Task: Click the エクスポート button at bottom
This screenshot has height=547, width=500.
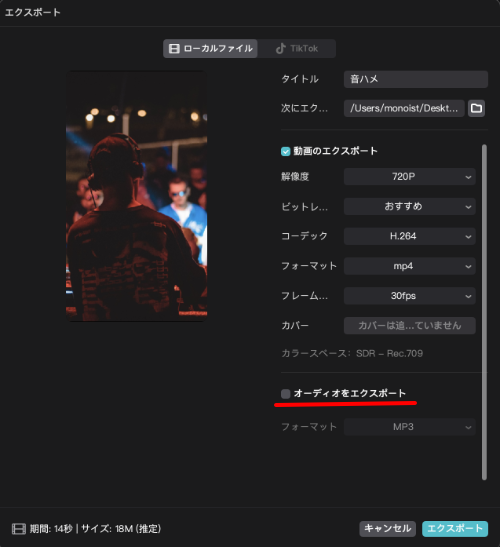Action: tap(455, 529)
